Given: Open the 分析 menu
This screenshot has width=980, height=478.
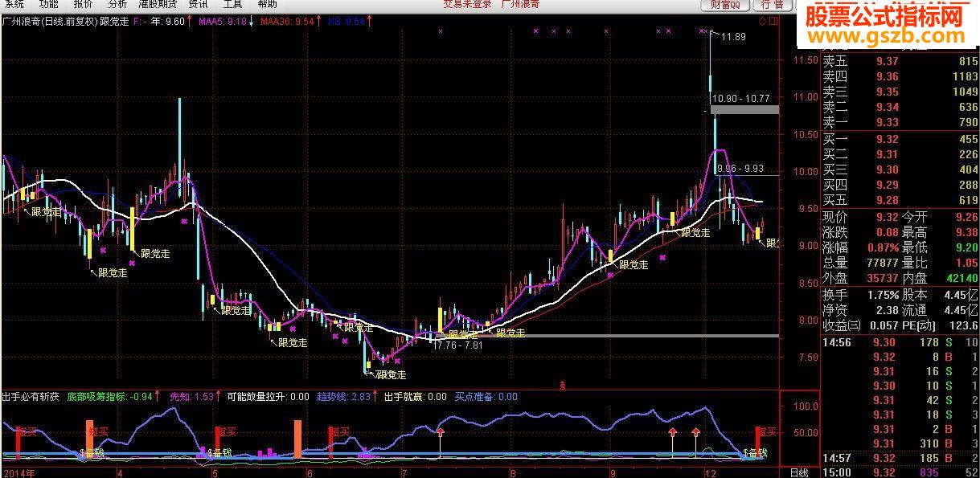Looking at the screenshot, I should (x=117, y=4).
